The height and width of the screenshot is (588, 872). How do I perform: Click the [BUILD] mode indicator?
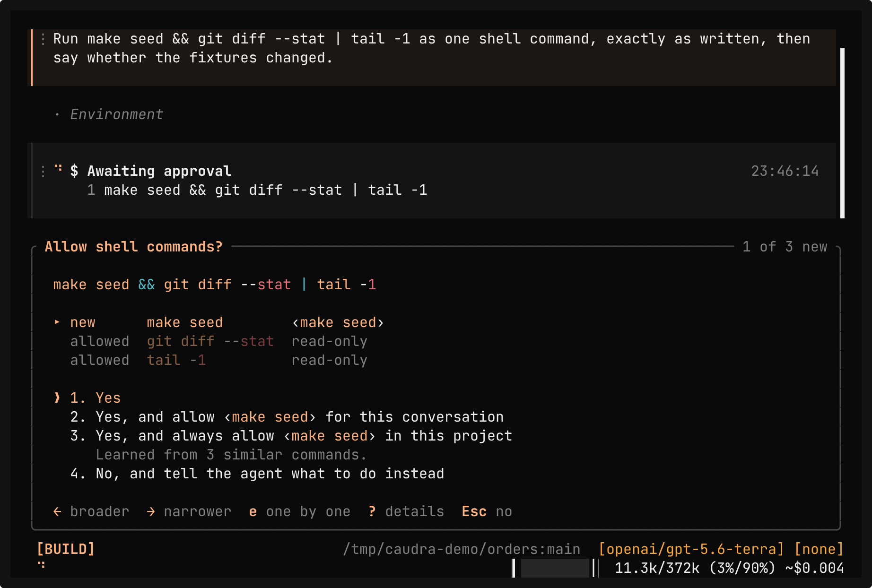pyautogui.click(x=66, y=549)
